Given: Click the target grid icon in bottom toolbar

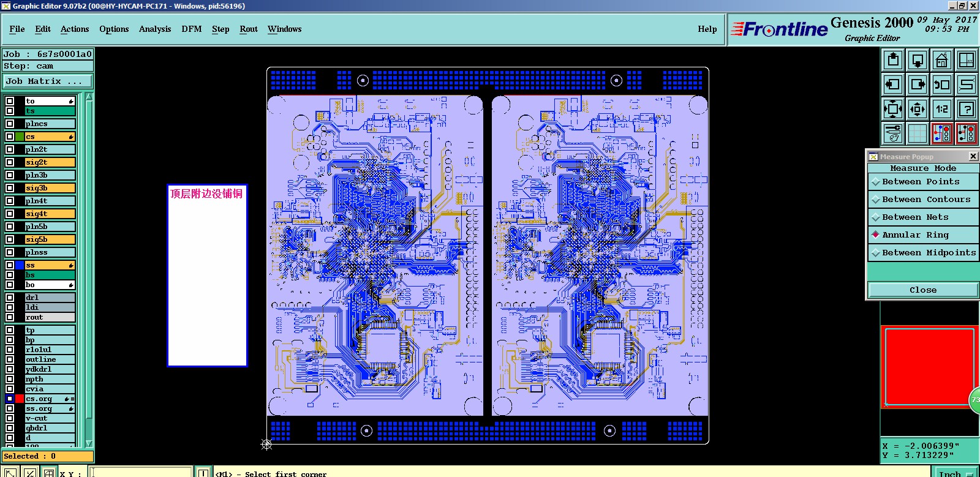Looking at the screenshot, I should [x=49, y=472].
